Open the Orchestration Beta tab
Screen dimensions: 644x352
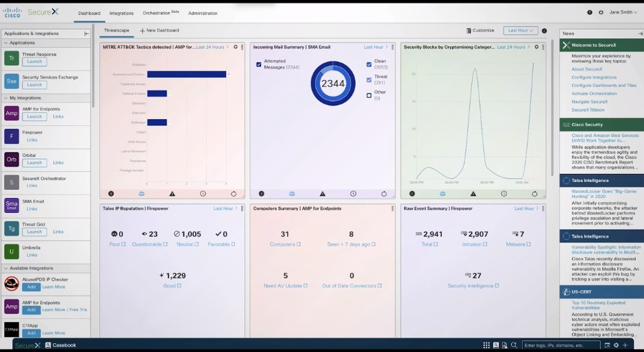160,13
